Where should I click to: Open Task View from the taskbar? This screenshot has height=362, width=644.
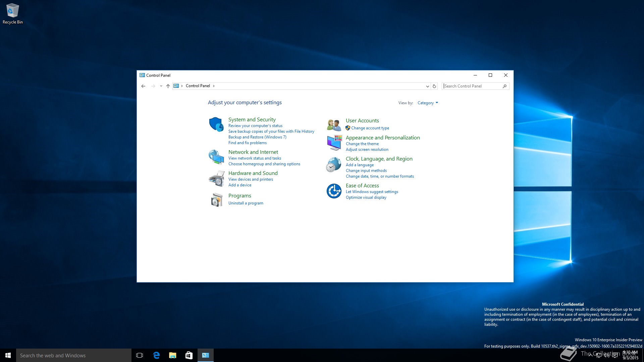140,355
